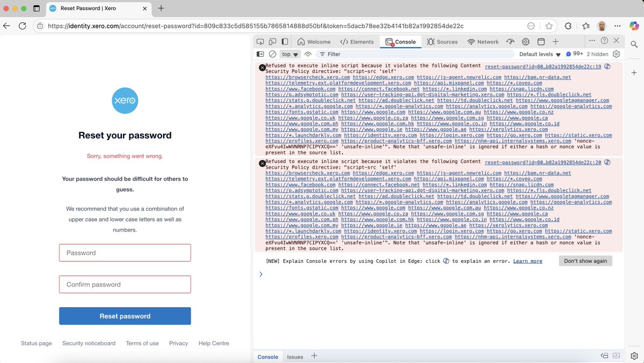The image size is (644, 363).
Task: Open the Application tool icon
Action: [x=541, y=42]
